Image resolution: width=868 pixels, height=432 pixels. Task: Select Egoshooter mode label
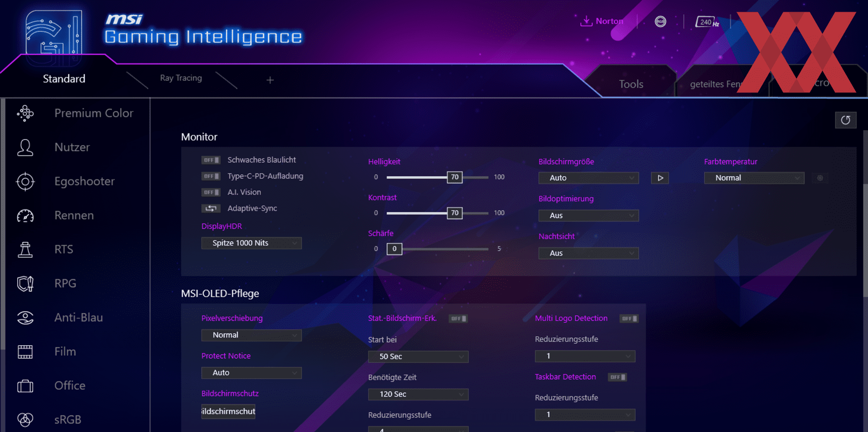click(x=85, y=182)
